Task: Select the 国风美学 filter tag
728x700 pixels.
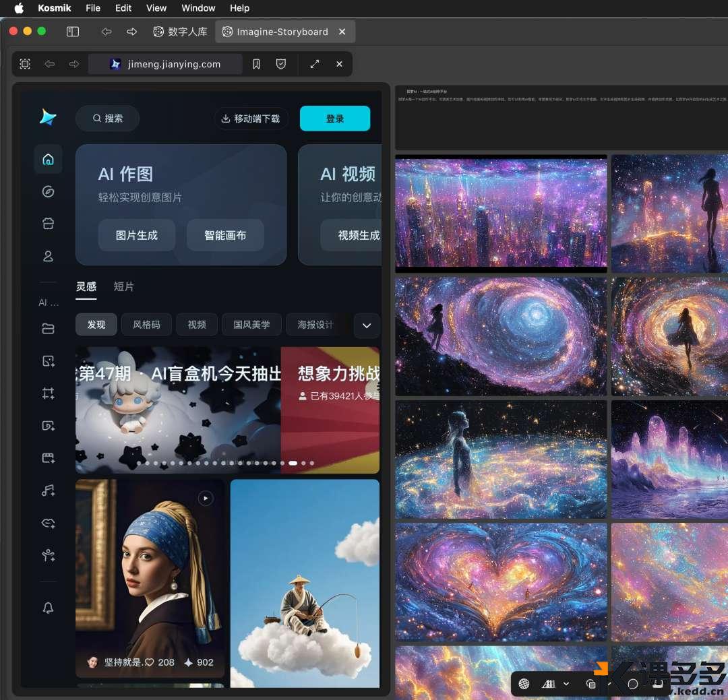Action: click(x=251, y=325)
